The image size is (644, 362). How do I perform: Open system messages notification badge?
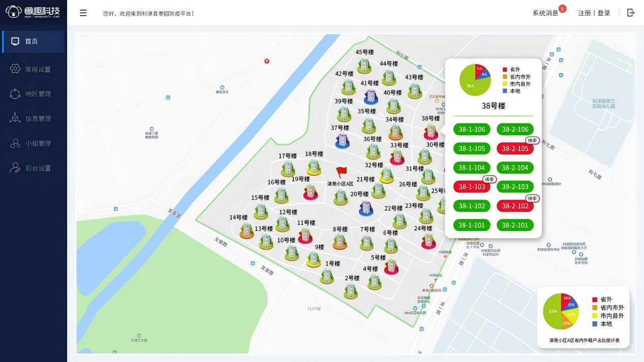pos(562,9)
